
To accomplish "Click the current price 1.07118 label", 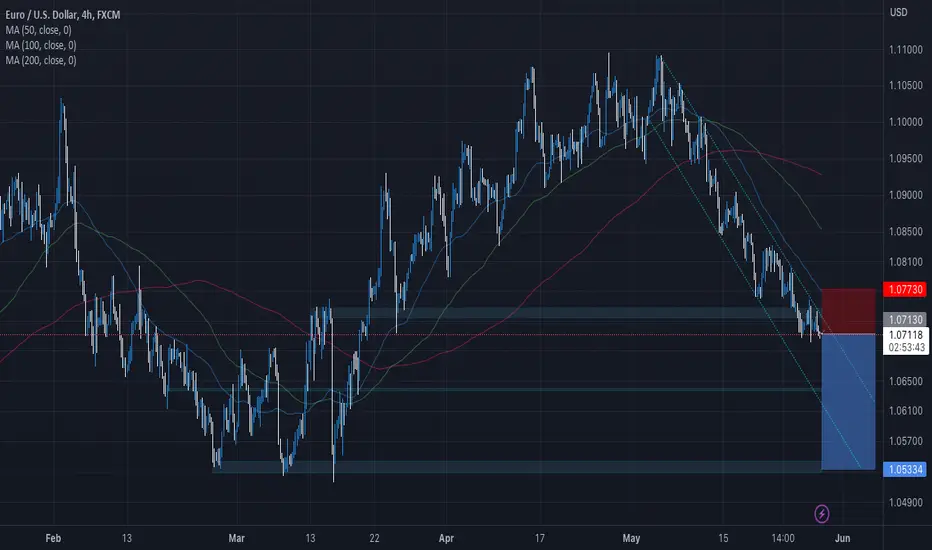I will (906, 335).
